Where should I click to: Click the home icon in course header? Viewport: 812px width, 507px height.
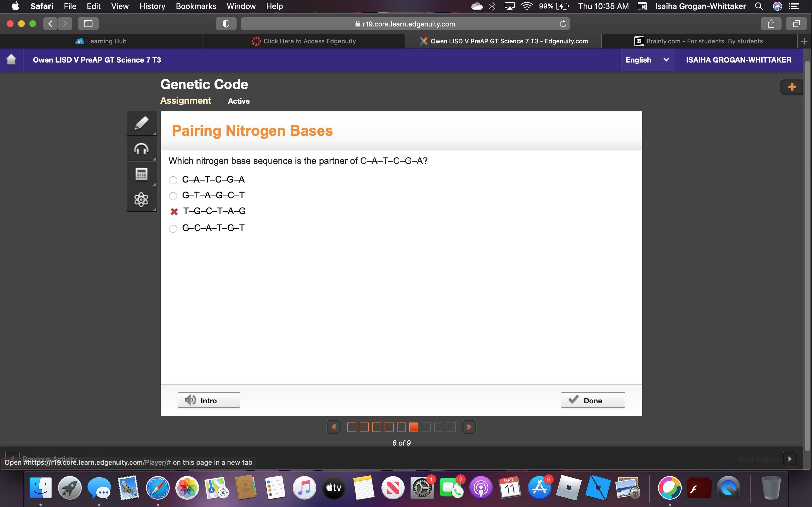11,60
